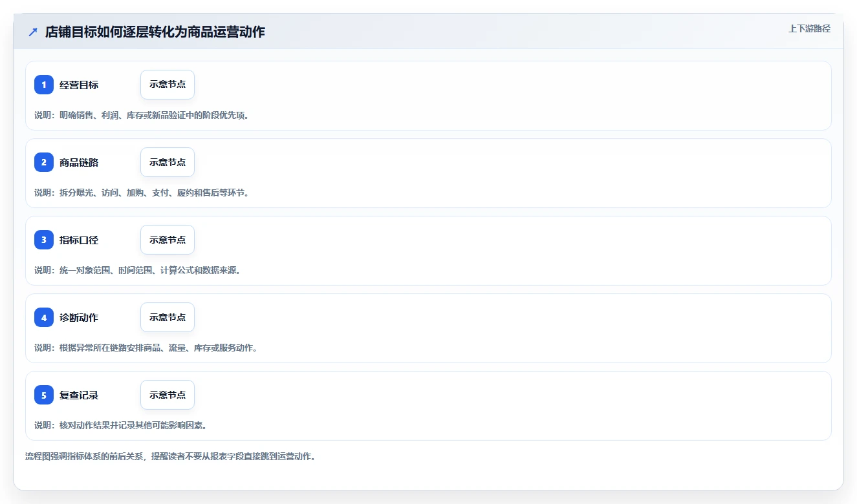
Task: Select step badge 5 for 复查记录
Action: coord(44,395)
